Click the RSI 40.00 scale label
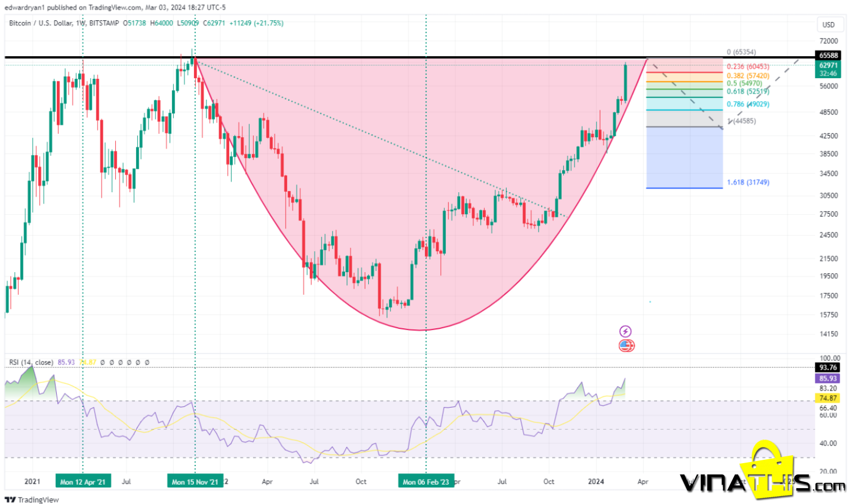Screen dimensions: 851x504 click(x=829, y=443)
